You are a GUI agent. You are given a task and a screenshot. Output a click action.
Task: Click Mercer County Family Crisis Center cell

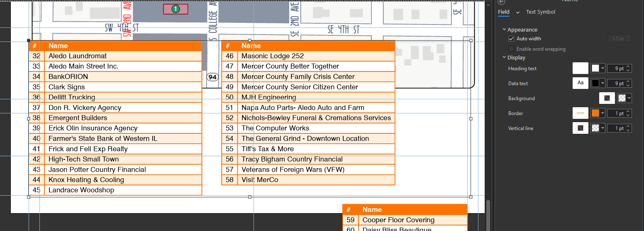(x=316, y=76)
